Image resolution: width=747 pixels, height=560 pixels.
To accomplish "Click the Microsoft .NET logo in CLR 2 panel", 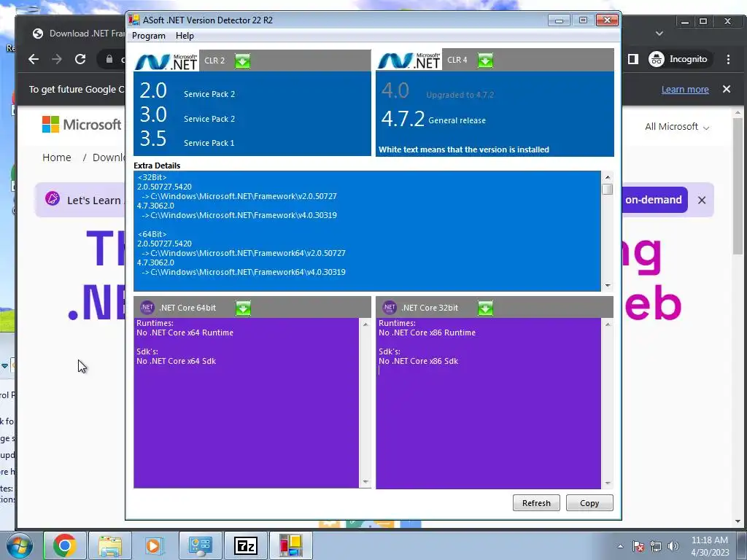I will coord(167,61).
